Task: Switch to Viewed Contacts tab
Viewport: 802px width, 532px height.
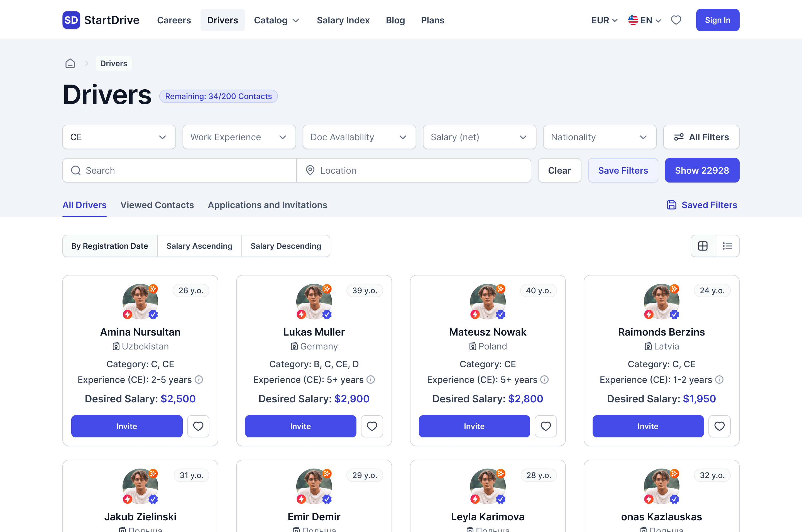Action: point(157,205)
